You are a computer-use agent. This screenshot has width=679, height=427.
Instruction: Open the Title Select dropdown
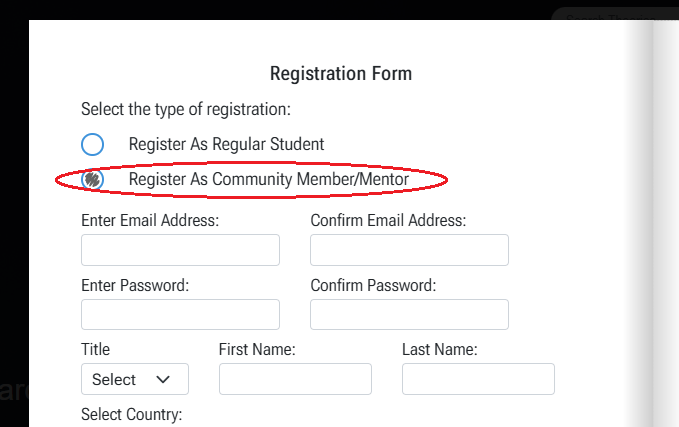[x=134, y=380]
